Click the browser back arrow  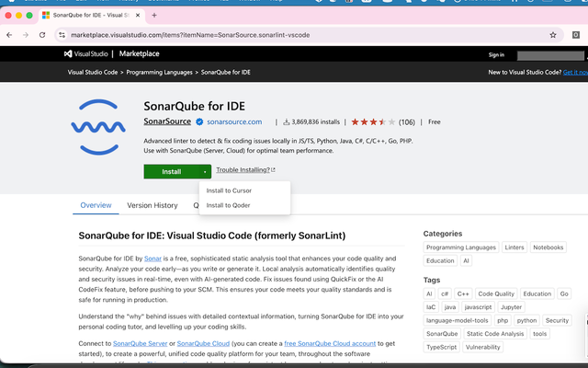(x=9, y=35)
